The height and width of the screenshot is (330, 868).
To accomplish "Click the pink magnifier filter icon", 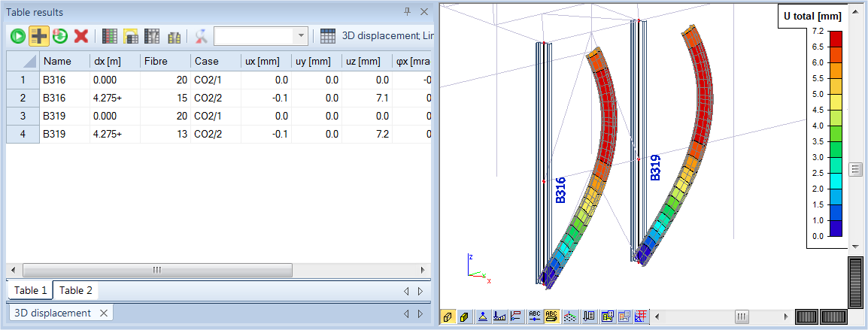I will tap(201, 35).
